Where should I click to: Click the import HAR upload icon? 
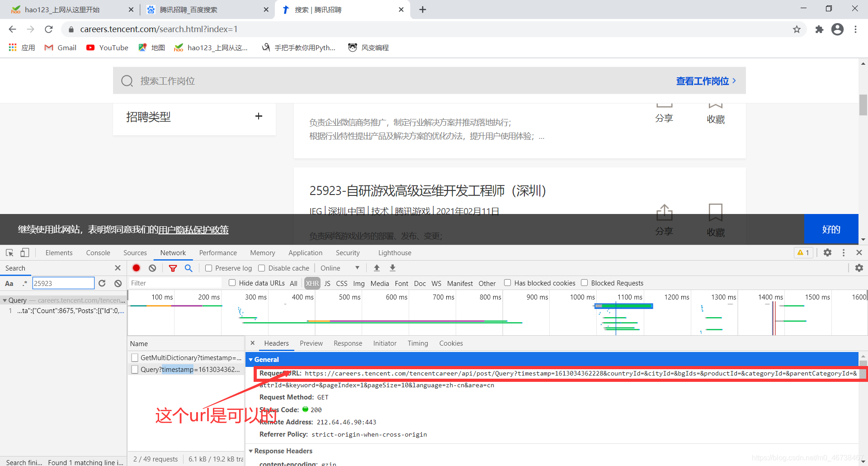377,268
